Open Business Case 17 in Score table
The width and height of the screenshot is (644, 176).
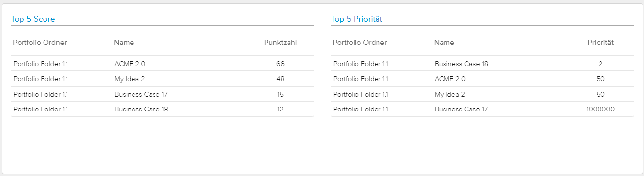(141, 94)
